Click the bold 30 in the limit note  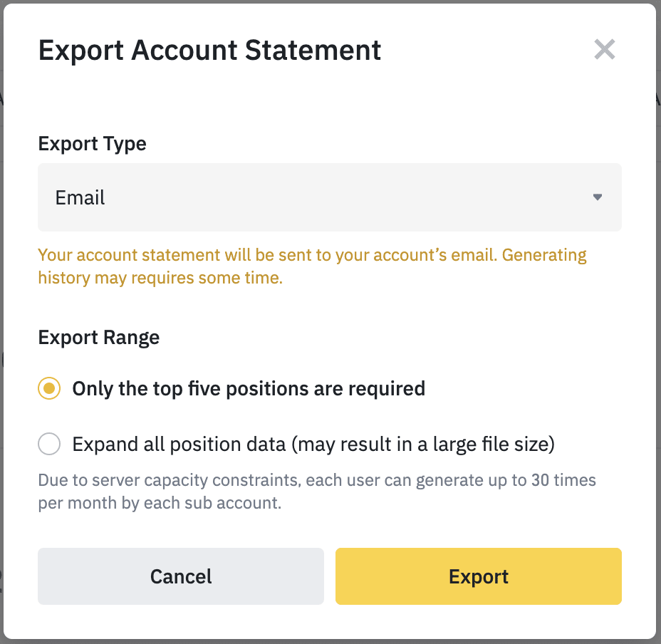click(x=539, y=480)
